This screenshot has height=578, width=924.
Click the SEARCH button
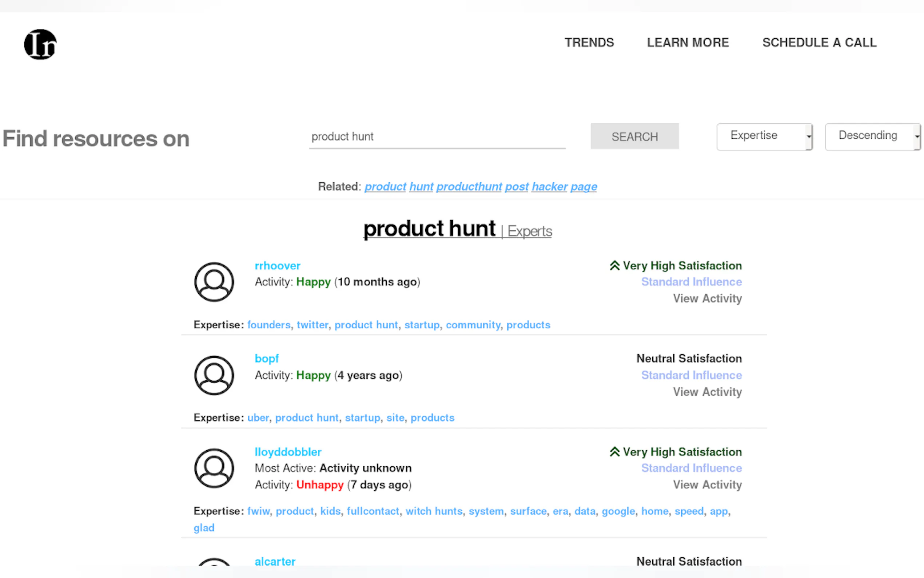pos(634,136)
